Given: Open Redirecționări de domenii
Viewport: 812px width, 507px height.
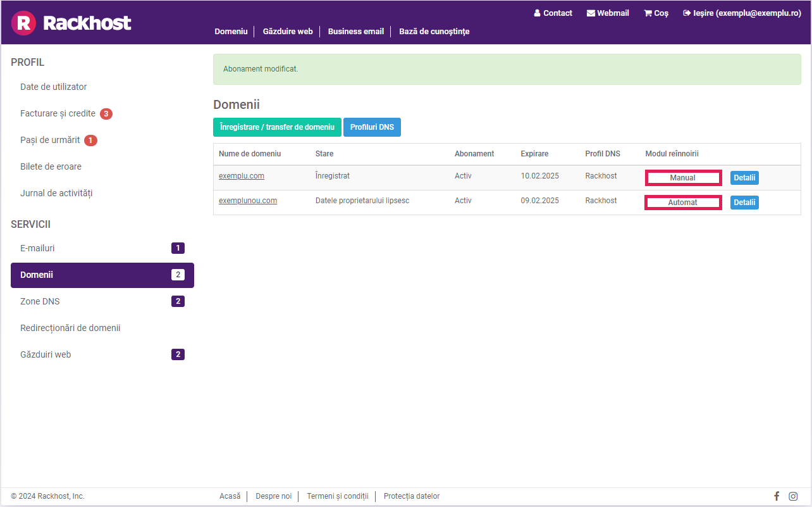Looking at the screenshot, I should coord(70,328).
